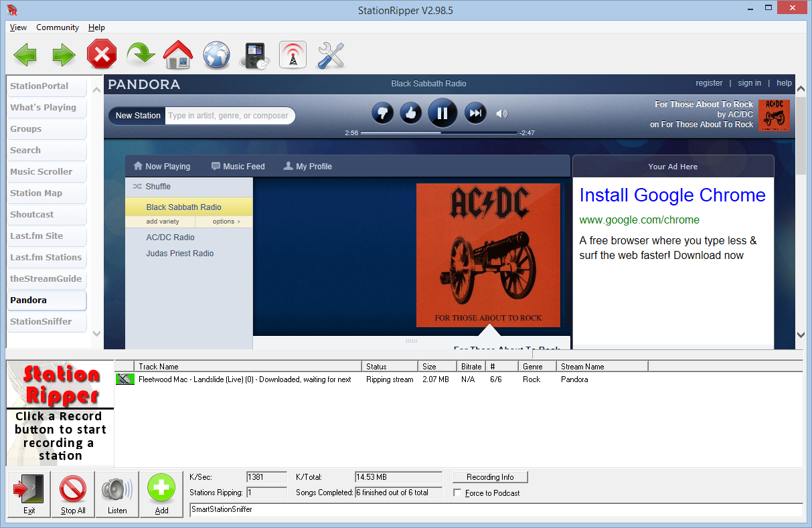812x528 pixels.
Task: Open the globe web browser icon
Action: pyautogui.click(x=216, y=55)
